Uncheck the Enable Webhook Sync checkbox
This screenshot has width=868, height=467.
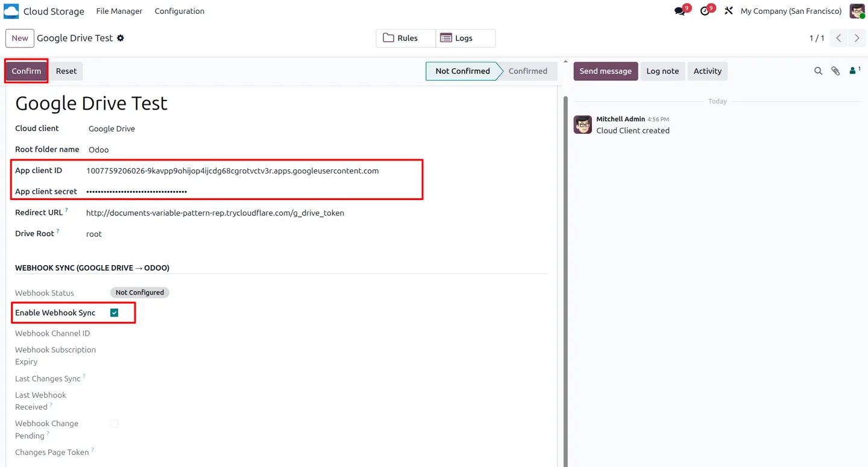pyautogui.click(x=115, y=313)
